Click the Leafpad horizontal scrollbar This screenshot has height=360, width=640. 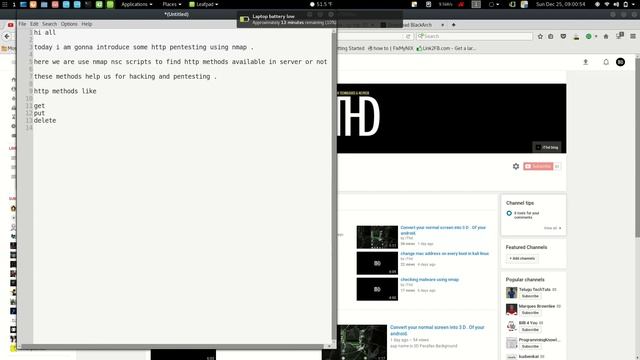coord(173,347)
